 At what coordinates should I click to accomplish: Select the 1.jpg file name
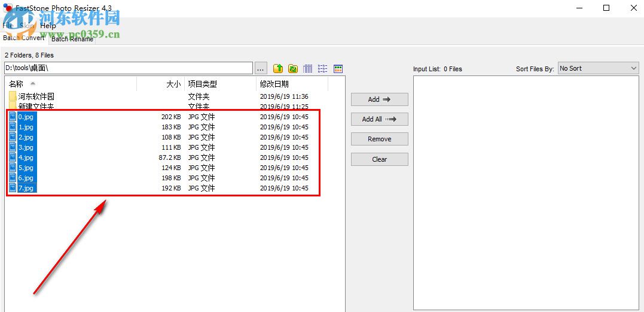pos(26,127)
